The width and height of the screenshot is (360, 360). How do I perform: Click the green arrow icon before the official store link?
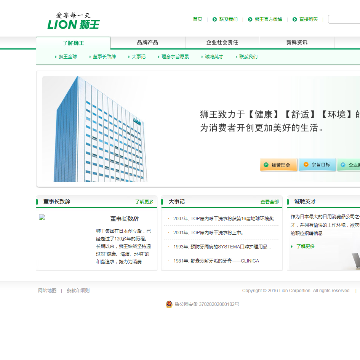point(250,19)
